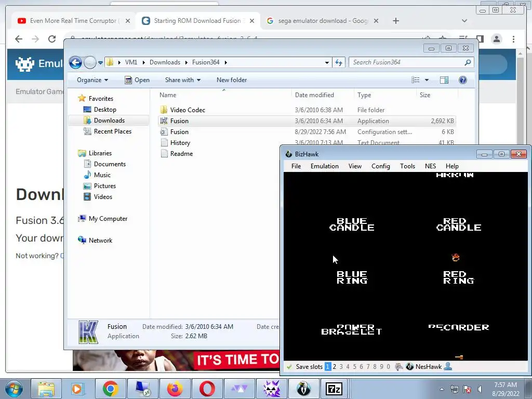
Task: Open the Share with dropdown
Action: 182,80
